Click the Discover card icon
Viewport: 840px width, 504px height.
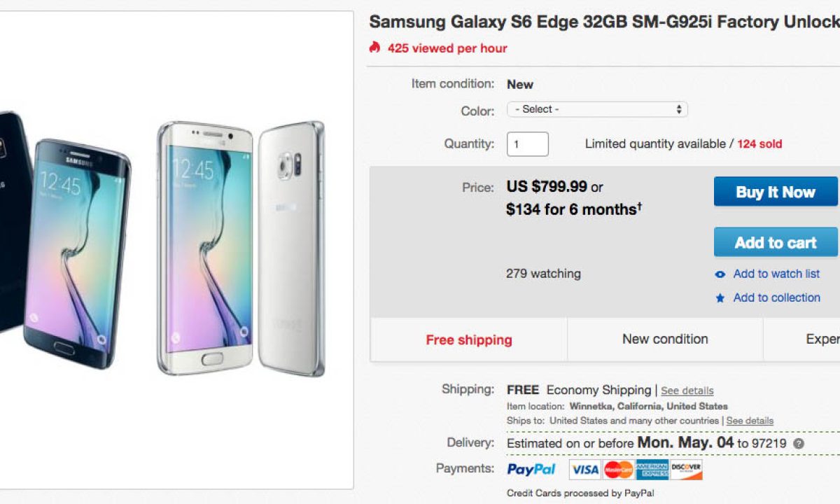[x=686, y=469]
